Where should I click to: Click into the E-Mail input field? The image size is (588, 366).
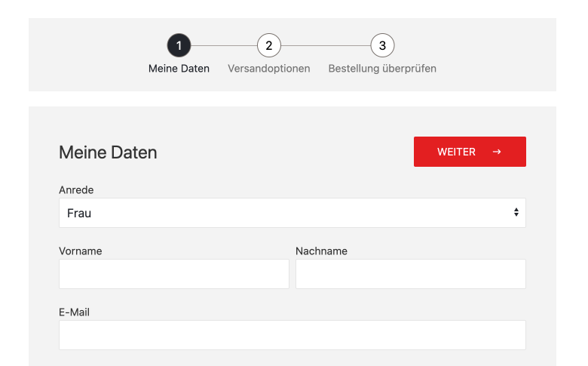coord(292,335)
